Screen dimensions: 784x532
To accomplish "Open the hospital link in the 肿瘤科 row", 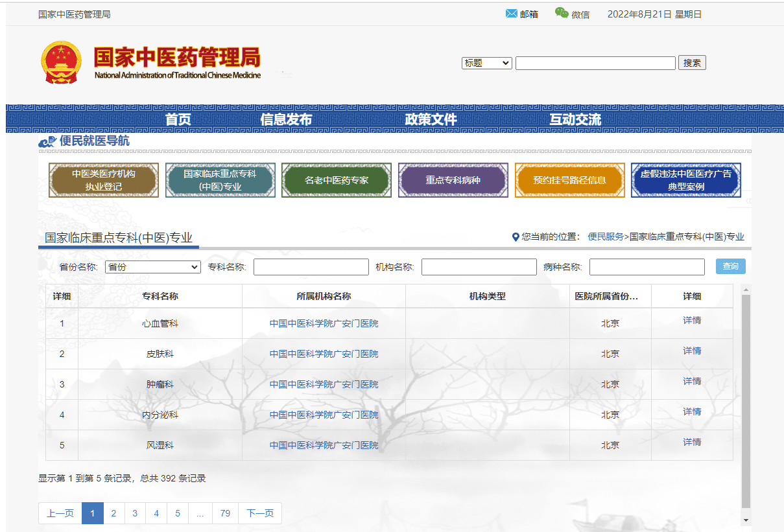I will click(324, 384).
